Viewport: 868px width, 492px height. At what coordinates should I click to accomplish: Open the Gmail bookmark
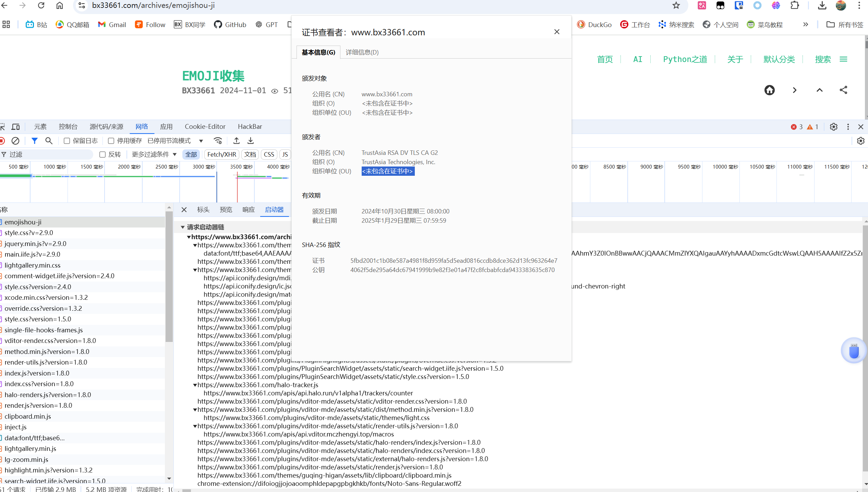coord(112,25)
